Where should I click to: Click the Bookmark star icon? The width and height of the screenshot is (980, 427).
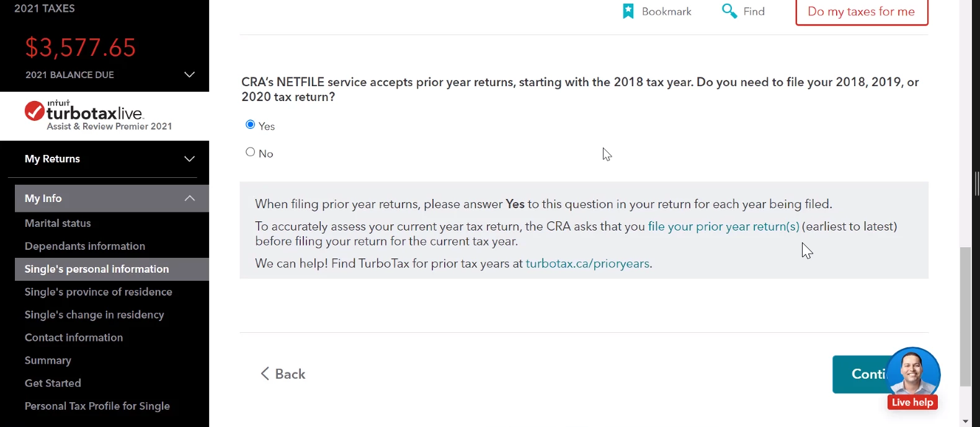tap(628, 11)
